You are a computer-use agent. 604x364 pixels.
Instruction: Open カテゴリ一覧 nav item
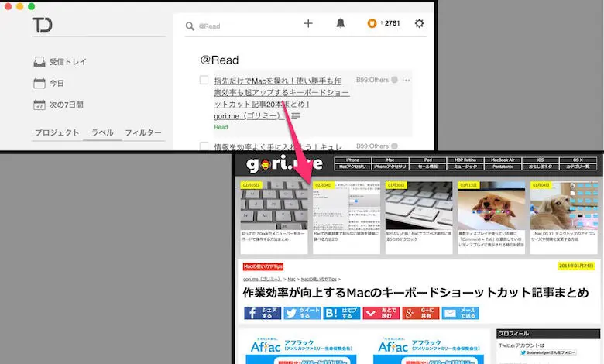578,167
